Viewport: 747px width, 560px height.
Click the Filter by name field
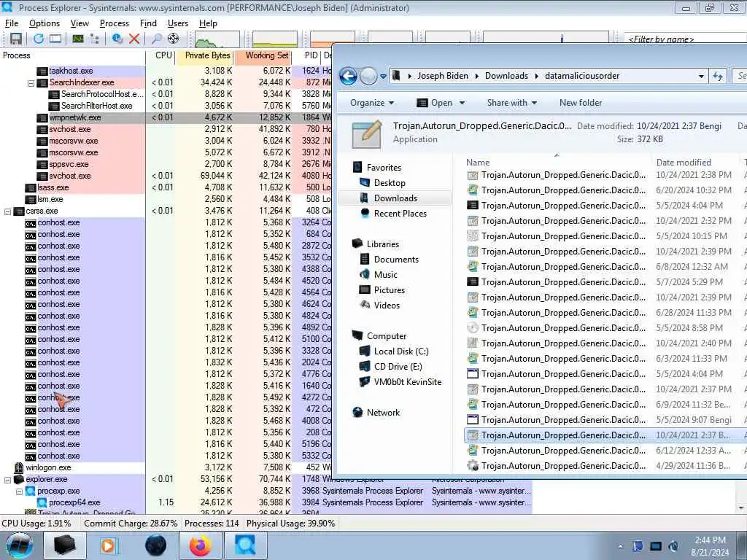coord(685,39)
